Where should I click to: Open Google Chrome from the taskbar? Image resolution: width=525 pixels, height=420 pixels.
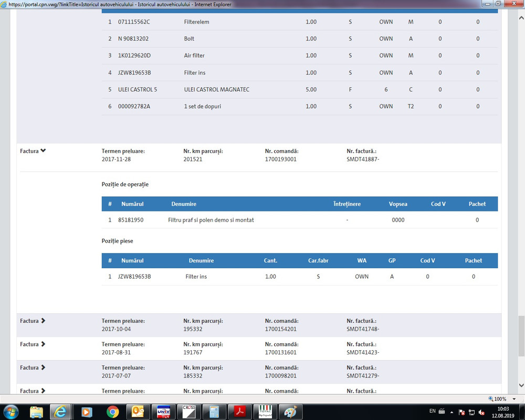click(112, 412)
